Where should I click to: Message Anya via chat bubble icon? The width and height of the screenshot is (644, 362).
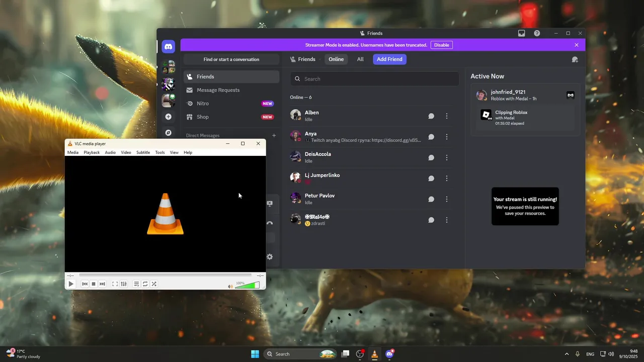coord(431,137)
